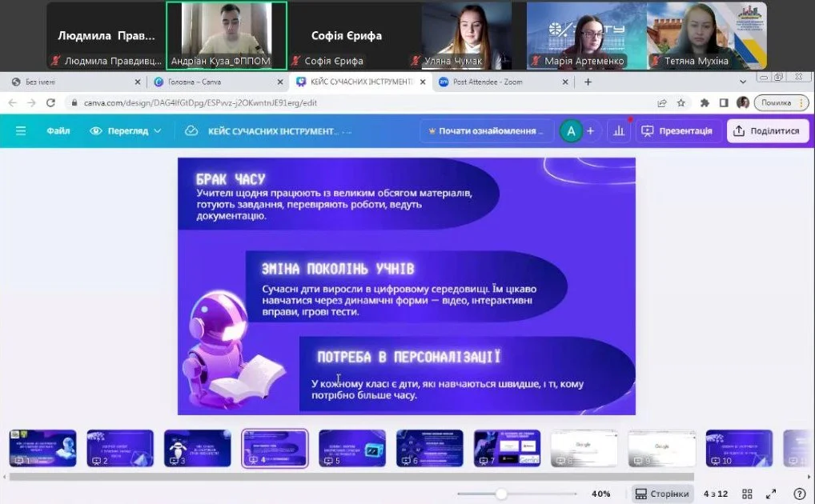Bookmark this page with star icon
The image size is (815, 504).
tap(681, 103)
